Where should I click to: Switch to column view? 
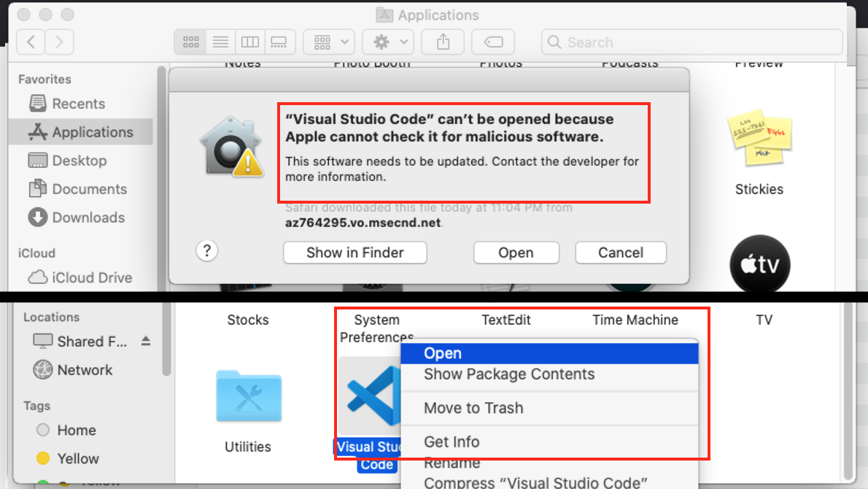[249, 42]
